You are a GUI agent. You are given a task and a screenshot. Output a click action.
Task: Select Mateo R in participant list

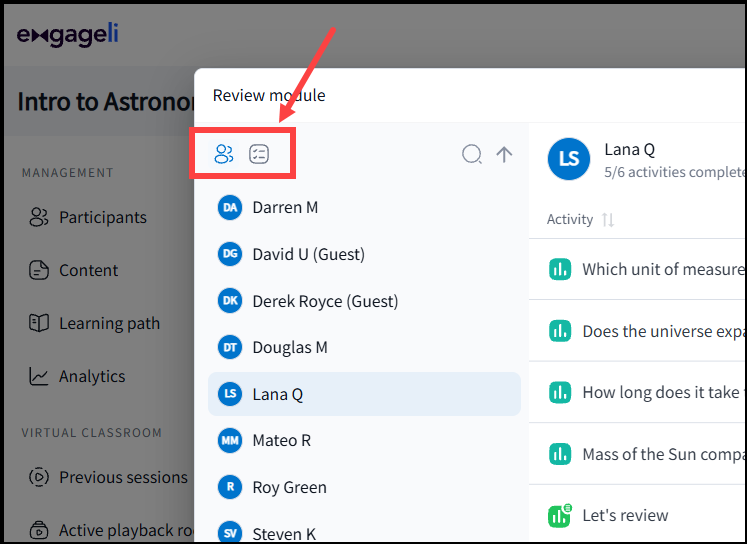pyautogui.click(x=364, y=441)
